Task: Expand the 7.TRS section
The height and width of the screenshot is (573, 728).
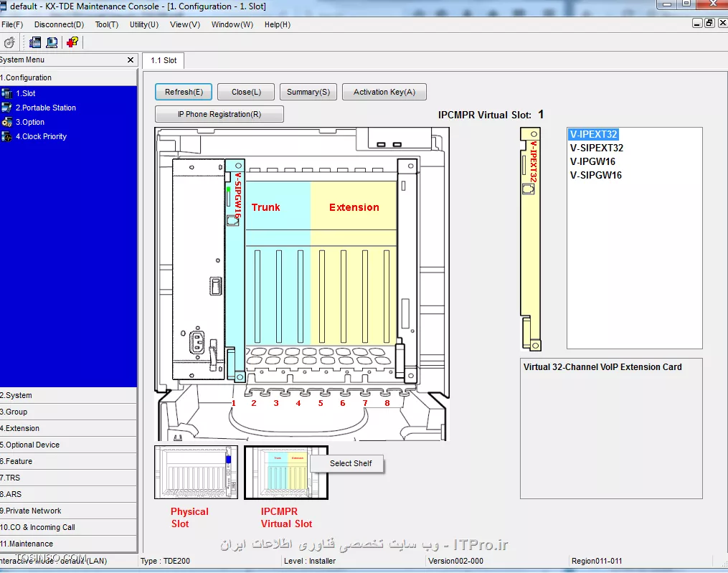Action: coord(68,478)
